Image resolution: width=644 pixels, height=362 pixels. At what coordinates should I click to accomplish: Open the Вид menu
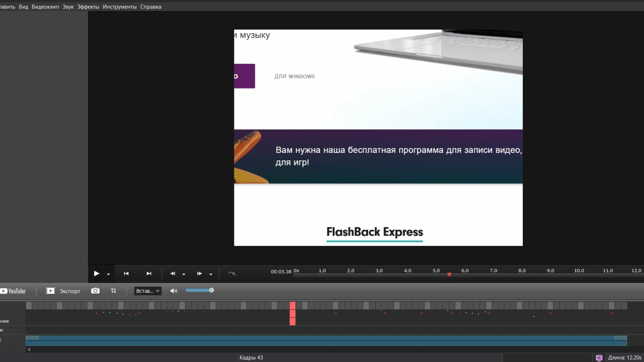[23, 7]
